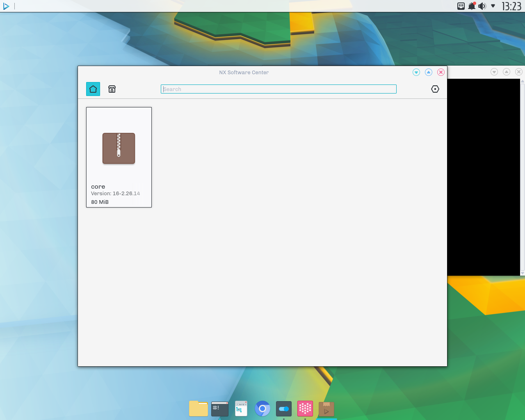Open the system settings toggle icon in dock

click(x=284, y=409)
